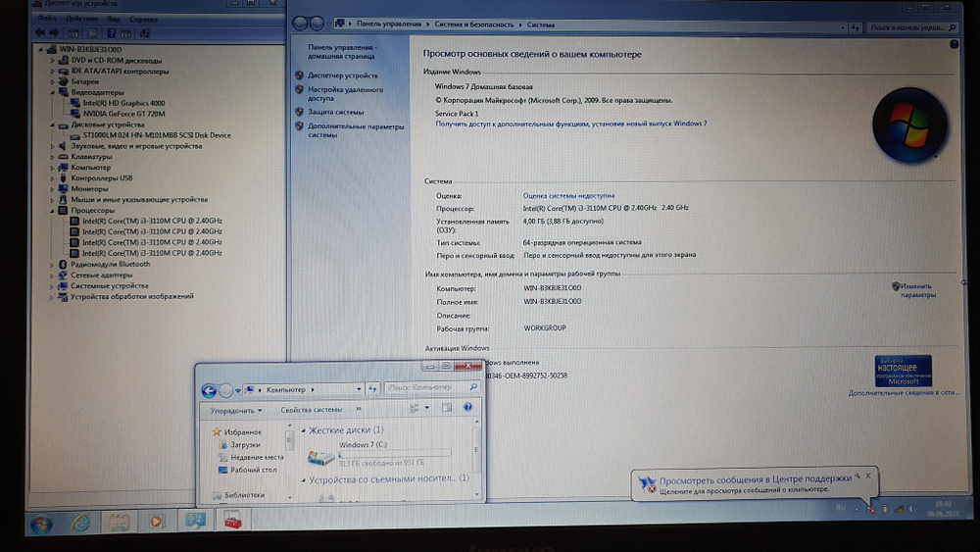Refresh the Компьютер explorer window
Viewport: 980px width, 552px height.
coord(372,389)
